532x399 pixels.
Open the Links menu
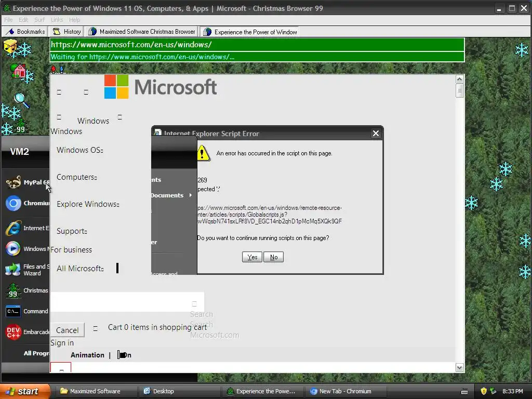click(57, 20)
